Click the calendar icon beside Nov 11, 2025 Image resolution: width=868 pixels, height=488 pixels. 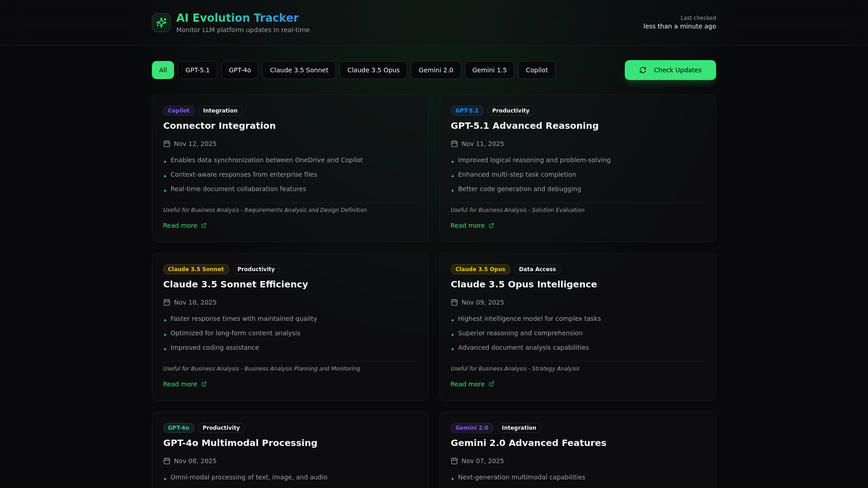[x=454, y=144]
